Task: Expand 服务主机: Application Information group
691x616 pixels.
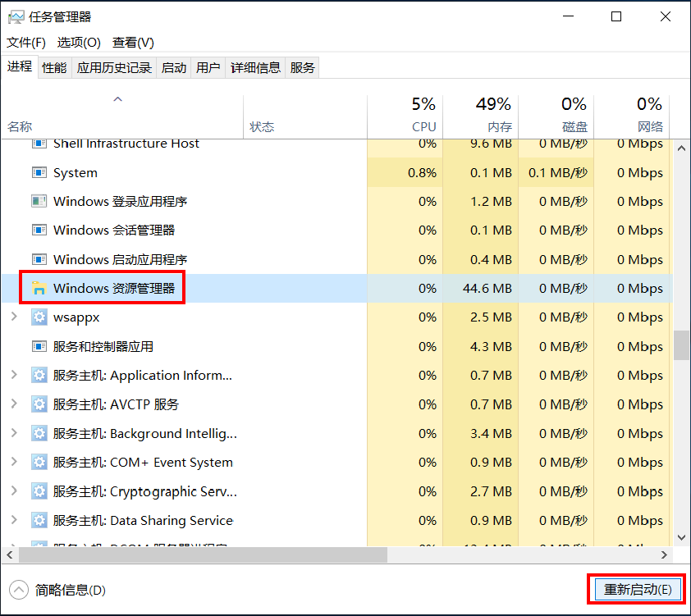Action: pos(14,376)
